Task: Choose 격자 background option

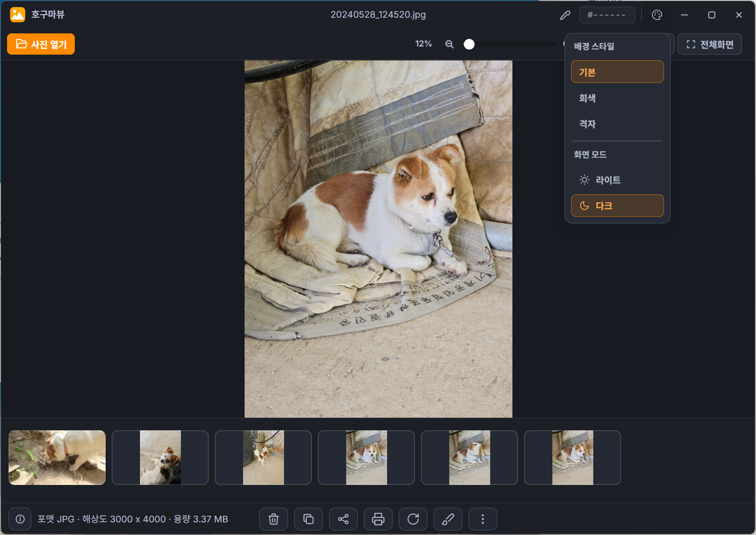Action: point(617,124)
